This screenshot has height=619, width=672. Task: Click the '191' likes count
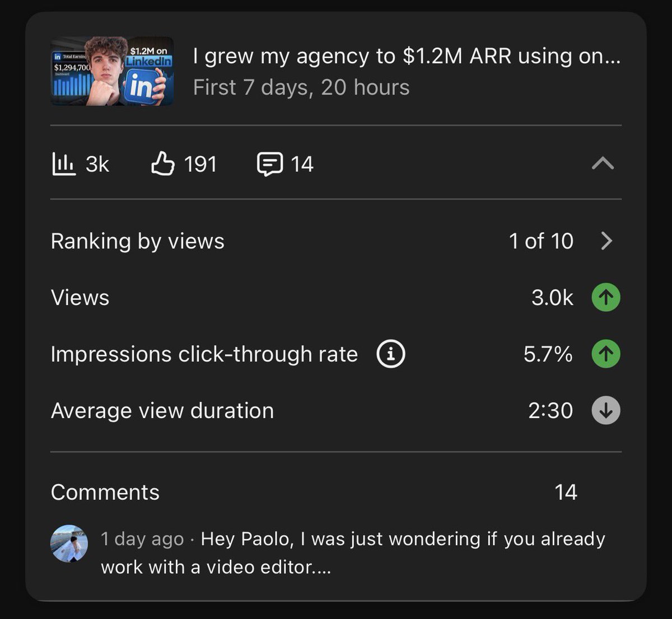(200, 165)
